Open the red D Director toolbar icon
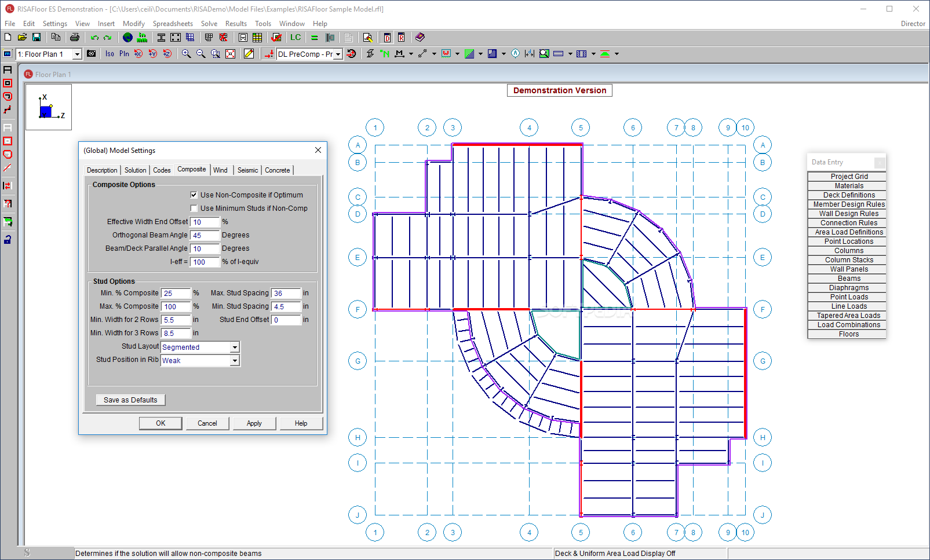Screen dimensions: 930x560 pyautogui.click(x=387, y=37)
